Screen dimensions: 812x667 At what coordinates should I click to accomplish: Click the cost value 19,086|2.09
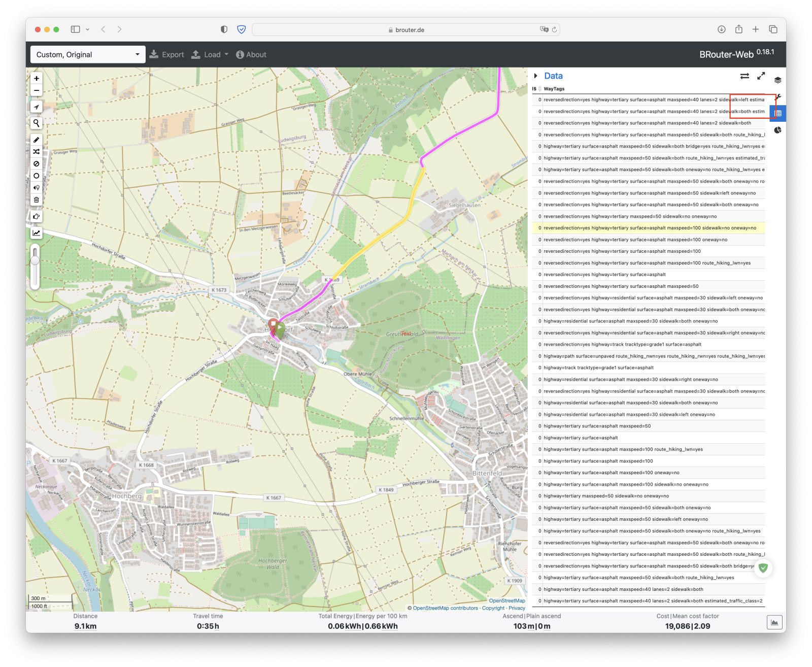point(688,626)
